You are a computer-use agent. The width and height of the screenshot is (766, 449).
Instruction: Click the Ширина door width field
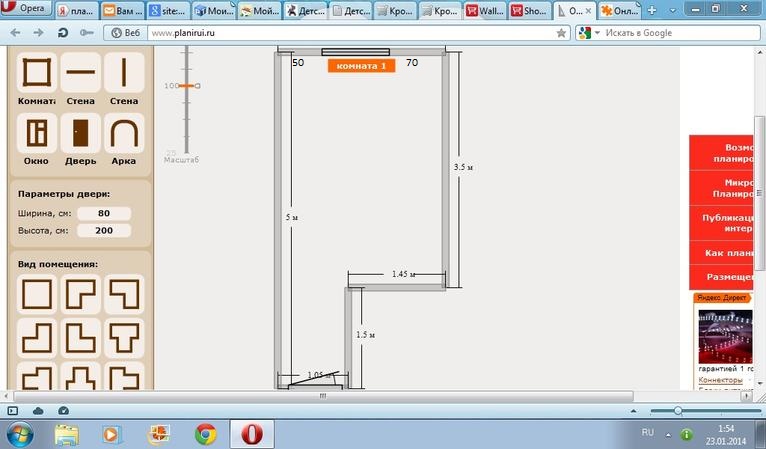pos(103,214)
